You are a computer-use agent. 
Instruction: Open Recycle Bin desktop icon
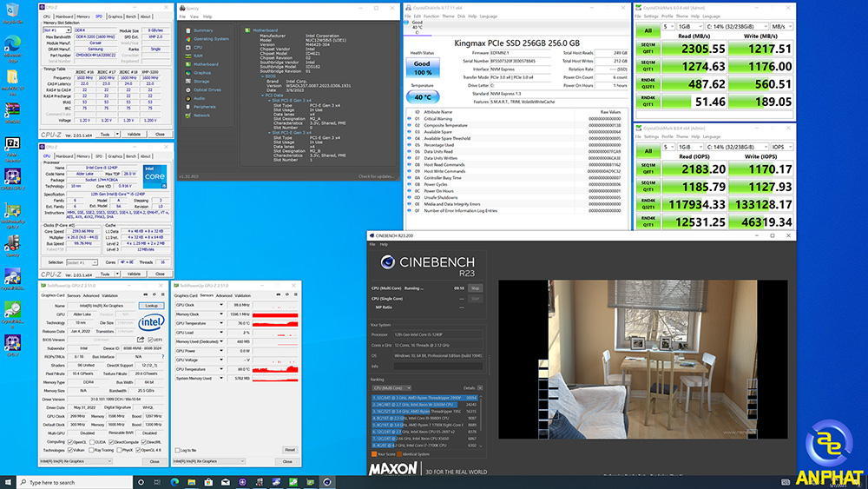point(12,13)
